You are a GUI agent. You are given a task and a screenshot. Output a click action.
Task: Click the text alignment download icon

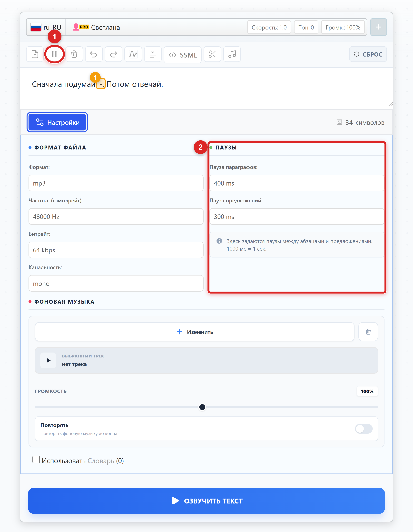(153, 54)
